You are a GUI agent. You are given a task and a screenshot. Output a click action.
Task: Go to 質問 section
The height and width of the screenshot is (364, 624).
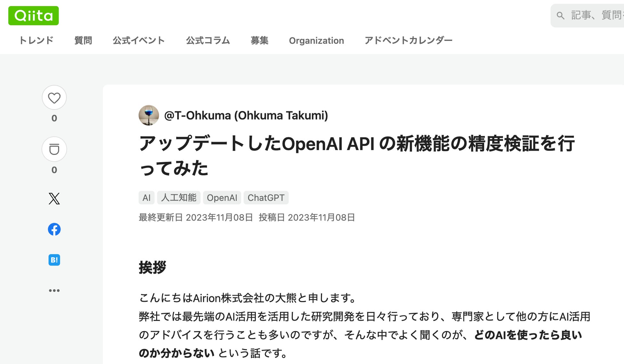point(83,41)
